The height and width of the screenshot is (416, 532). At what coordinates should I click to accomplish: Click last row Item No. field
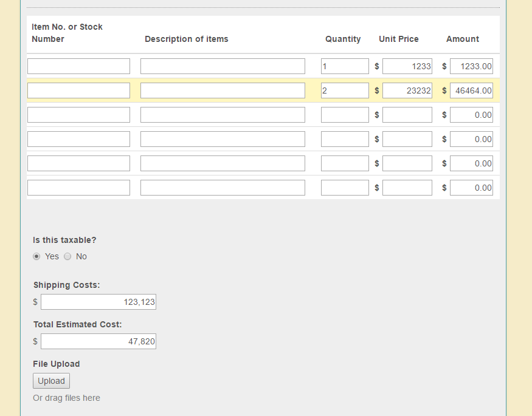pyautogui.click(x=78, y=188)
